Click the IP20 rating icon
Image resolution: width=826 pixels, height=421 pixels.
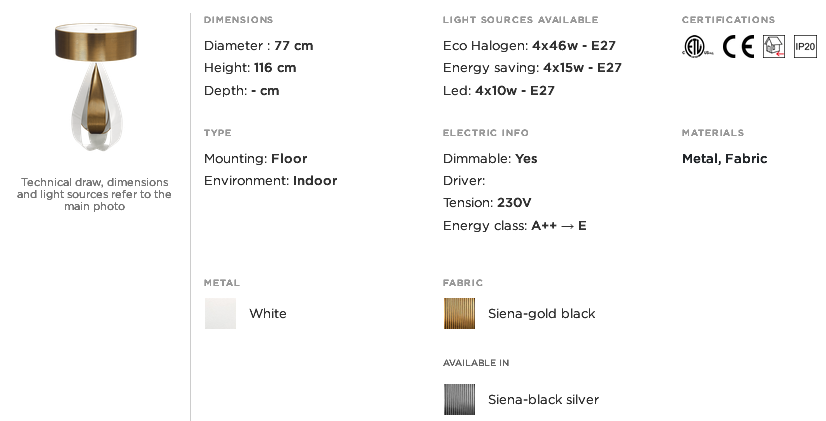click(x=805, y=46)
